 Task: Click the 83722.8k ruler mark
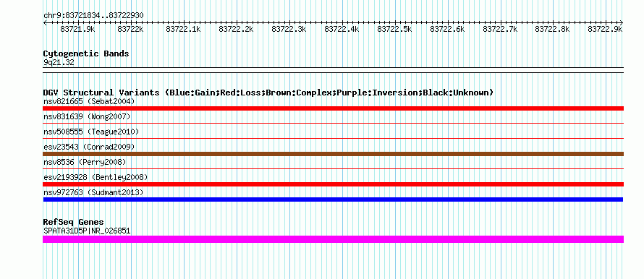click(x=553, y=29)
